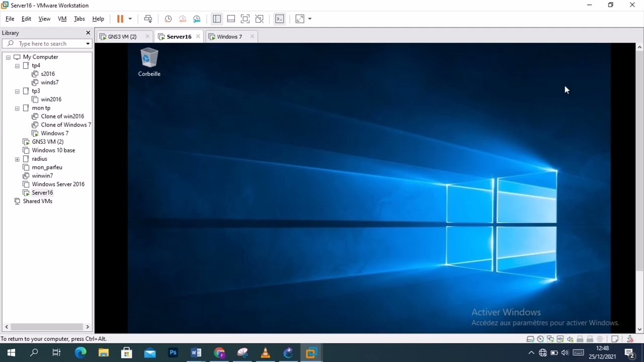Open VLC media player from taskbar
The height and width of the screenshot is (362, 644).
point(265,353)
